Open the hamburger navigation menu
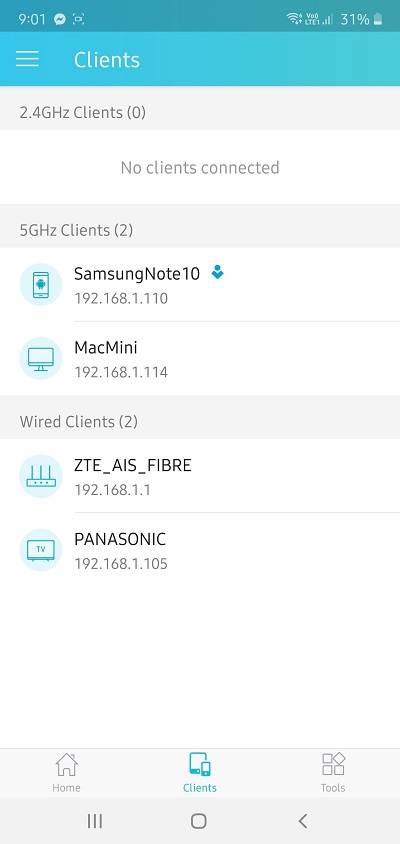The height and width of the screenshot is (844, 400). pyautogui.click(x=27, y=59)
